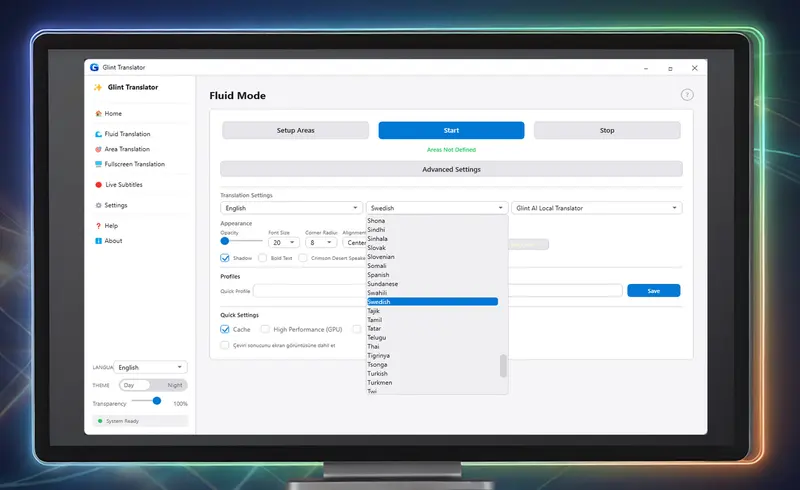Open Settings via its gear icon
Viewport: 800px width, 490px height.
[98, 205]
